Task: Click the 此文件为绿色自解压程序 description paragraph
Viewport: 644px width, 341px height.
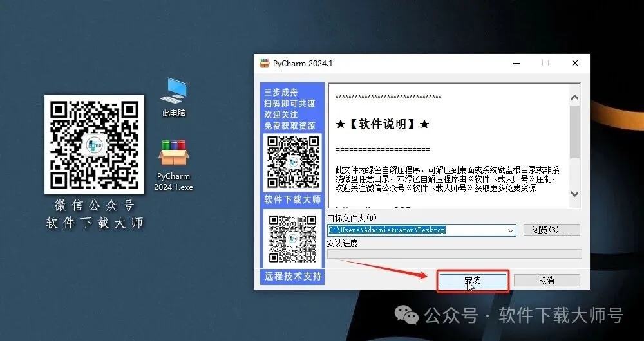Action: click(448, 179)
